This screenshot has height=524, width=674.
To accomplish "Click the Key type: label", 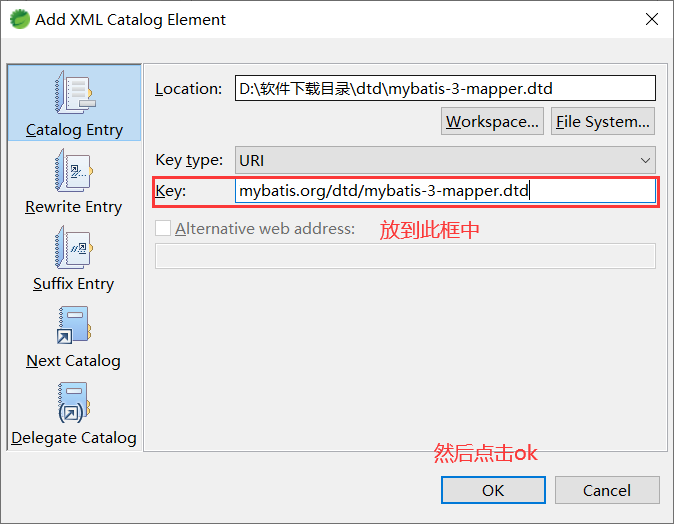I will point(189,160).
